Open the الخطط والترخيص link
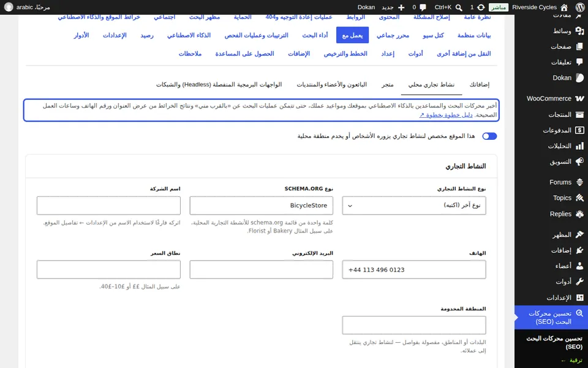Viewport: 588px width, 368px height. pyautogui.click(x=345, y=53)
